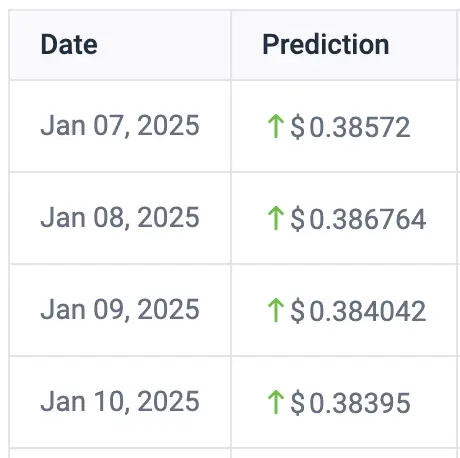Click the empty date cell below Jan 10
The width and height of the screenshot is (460, 458).
pyautogui.click(x=120, y=453)
